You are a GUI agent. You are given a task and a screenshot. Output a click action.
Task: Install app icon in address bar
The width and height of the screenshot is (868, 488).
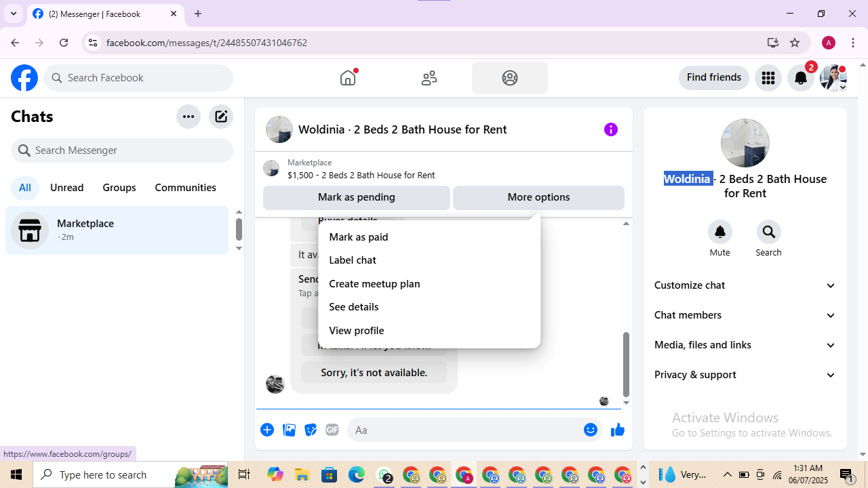point(773,43)
